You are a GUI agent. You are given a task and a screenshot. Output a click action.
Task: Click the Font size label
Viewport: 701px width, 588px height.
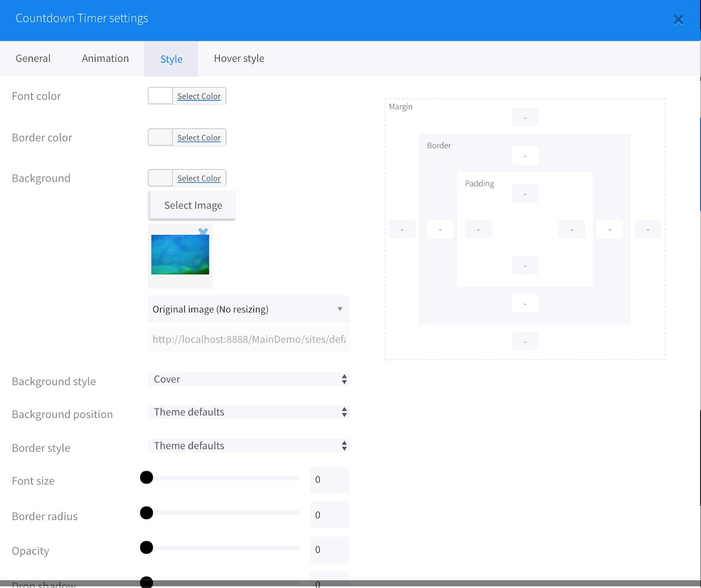(x=33, y=481)
